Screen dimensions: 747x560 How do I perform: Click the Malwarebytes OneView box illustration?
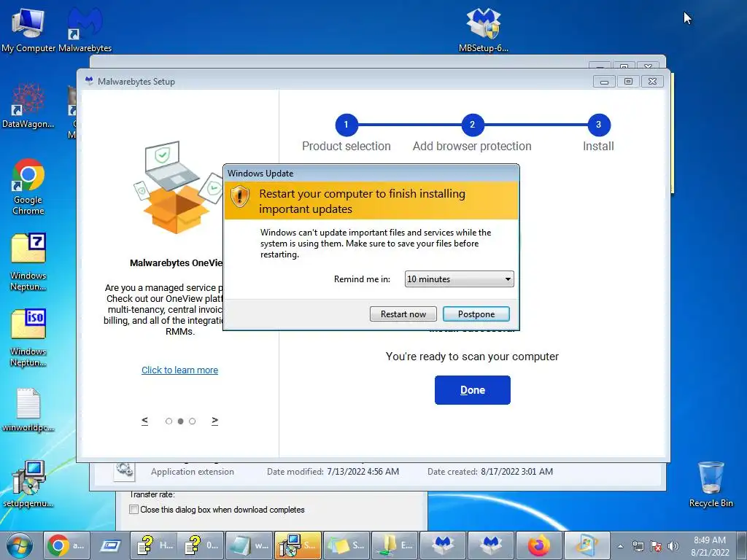pyautogui.click(x=178, y=187)
